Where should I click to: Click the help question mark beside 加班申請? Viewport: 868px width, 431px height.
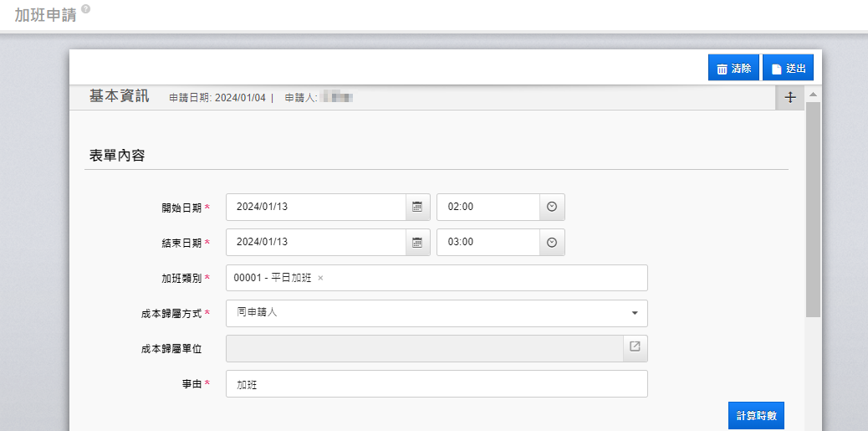click(85, 9)
